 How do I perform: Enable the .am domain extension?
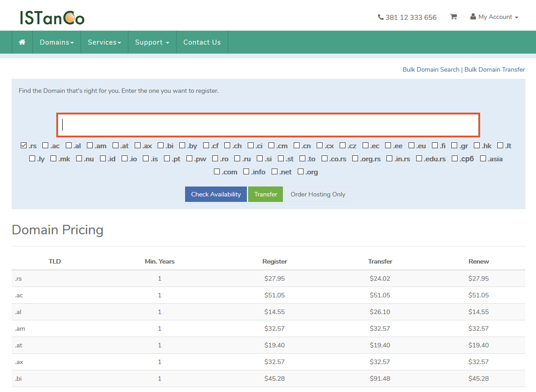90,146
